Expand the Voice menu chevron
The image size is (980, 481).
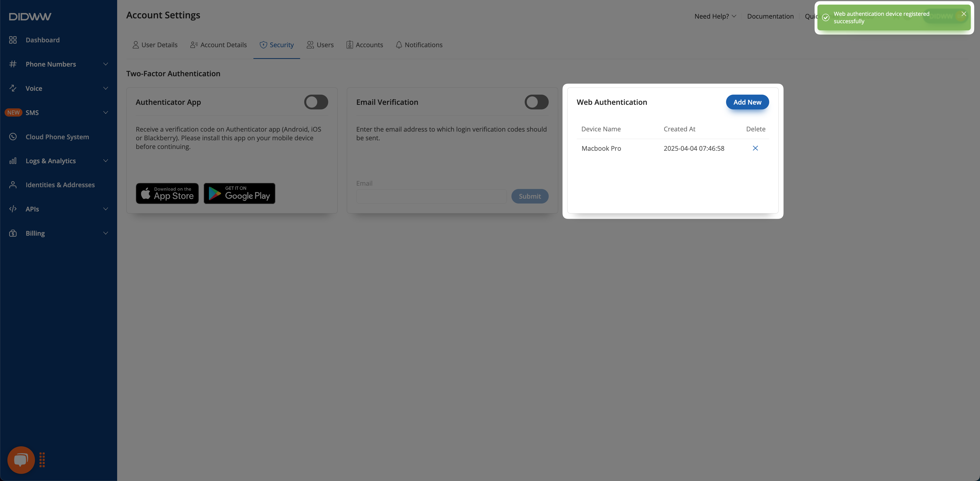coord(106,88)
